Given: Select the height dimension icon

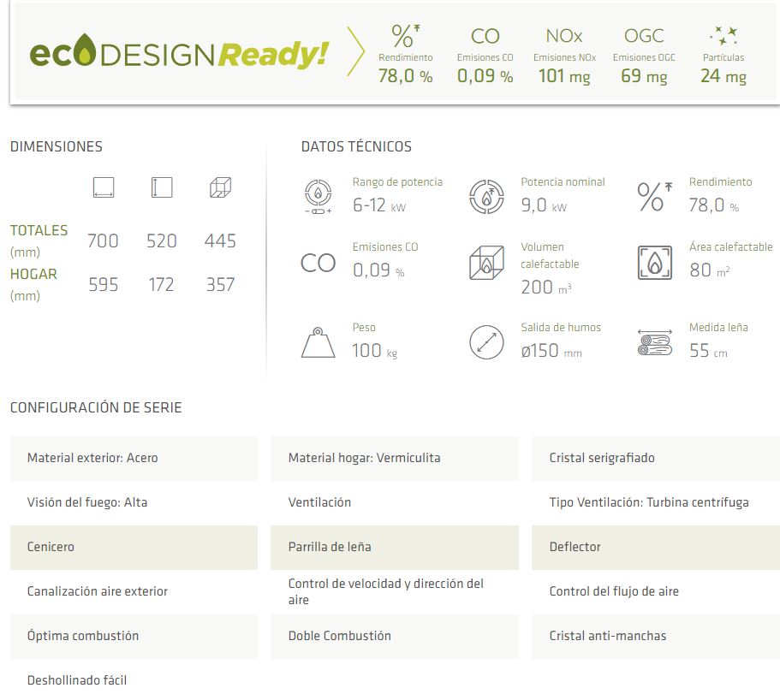Looking at the screenshot, I should 162,187.
